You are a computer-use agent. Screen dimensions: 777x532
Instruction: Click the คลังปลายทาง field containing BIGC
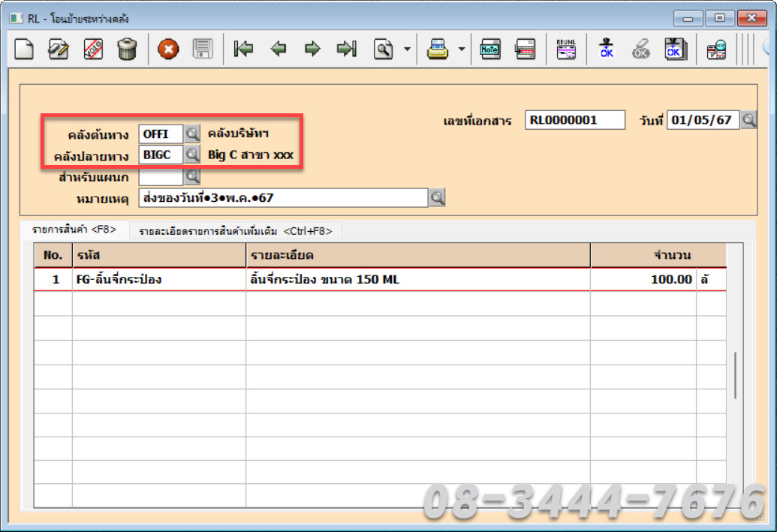pyautogui.click(x=161, y=155)
